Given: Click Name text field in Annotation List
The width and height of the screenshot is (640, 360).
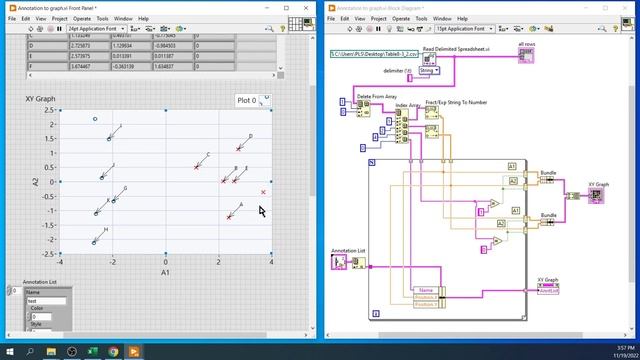Looking at the screenshot, I should click(46, 301).
